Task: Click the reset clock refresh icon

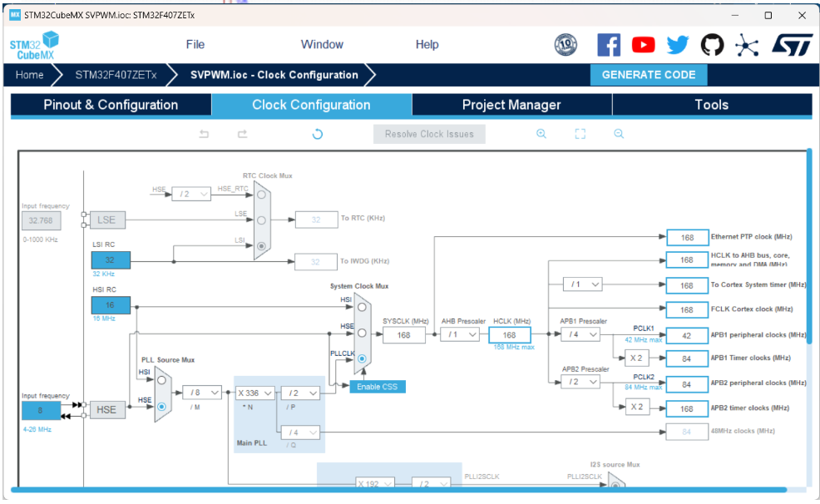Action: tap(318, 135)
